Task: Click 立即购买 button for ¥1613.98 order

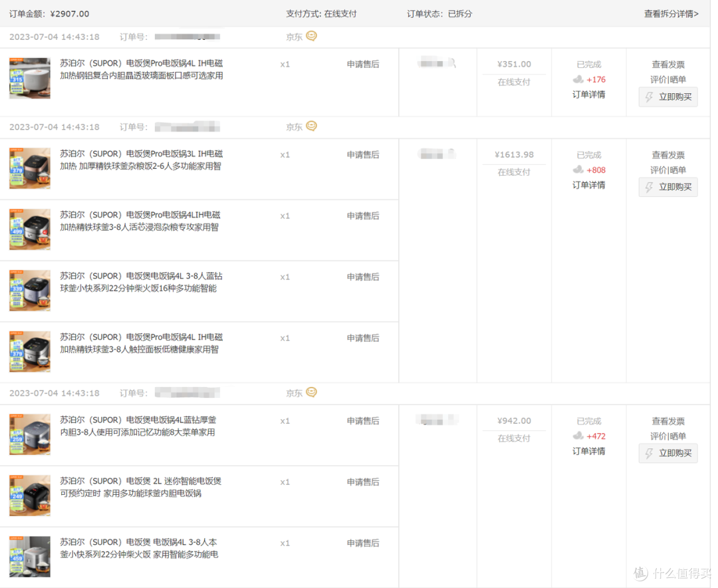Action: coord(668,187)
